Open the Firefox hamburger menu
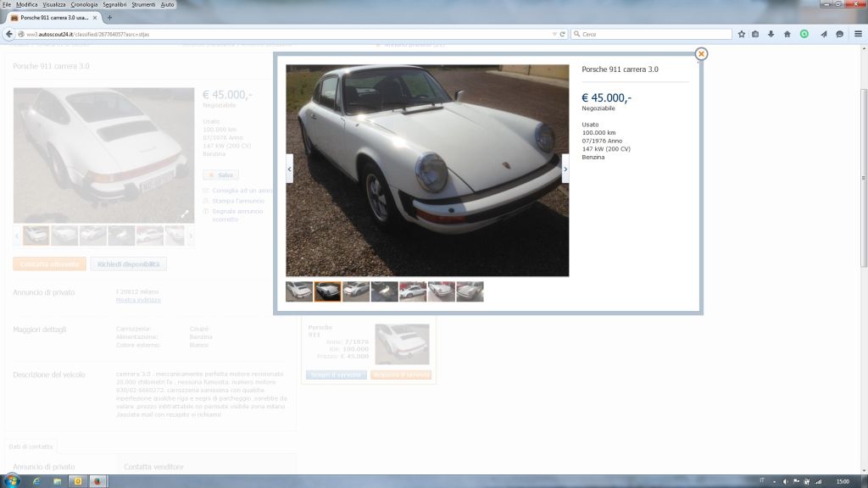Image resolution: width=868 pixels, height=488 pixels. 858,34
